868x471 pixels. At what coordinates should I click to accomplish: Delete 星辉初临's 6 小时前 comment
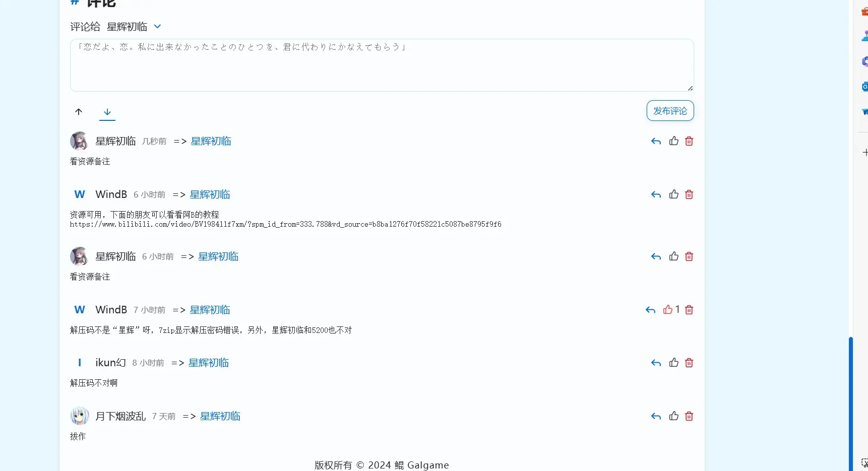point(689,256)
